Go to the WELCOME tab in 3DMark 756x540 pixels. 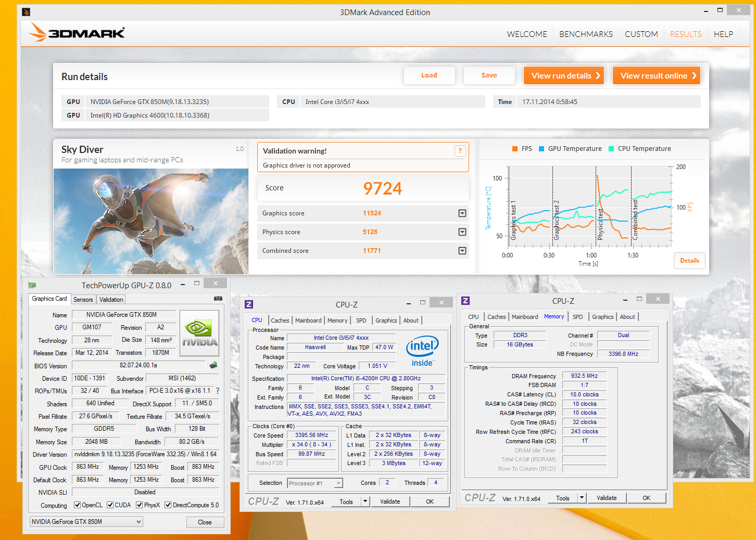click(x=527, y=34)
